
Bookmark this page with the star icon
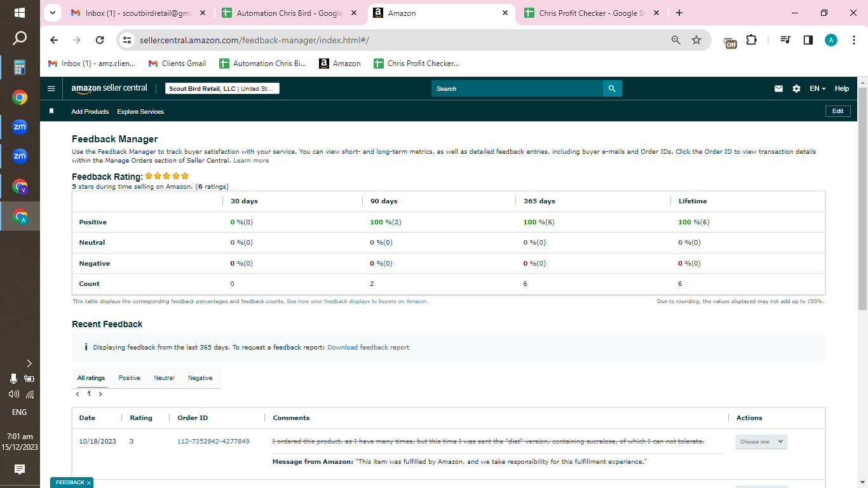696,40
